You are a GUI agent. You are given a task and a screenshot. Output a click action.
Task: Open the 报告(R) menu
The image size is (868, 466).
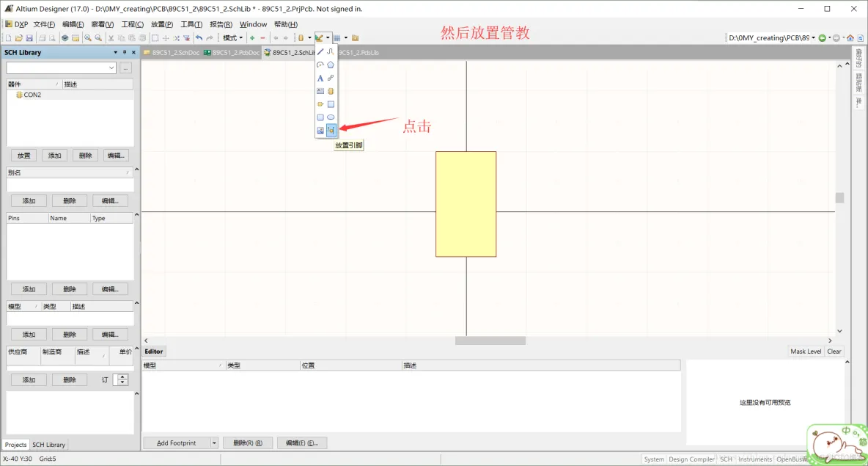tap(221, 24)
